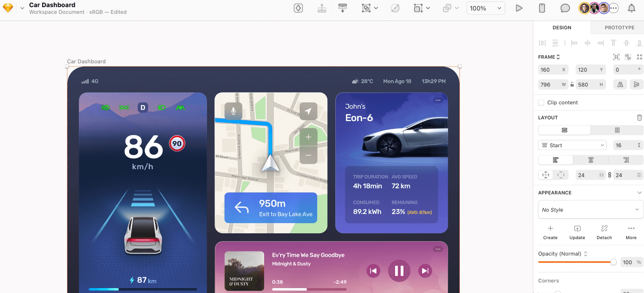
Task: Expand the frame tool dropdown arrow
Action: (x=428, y=8)
